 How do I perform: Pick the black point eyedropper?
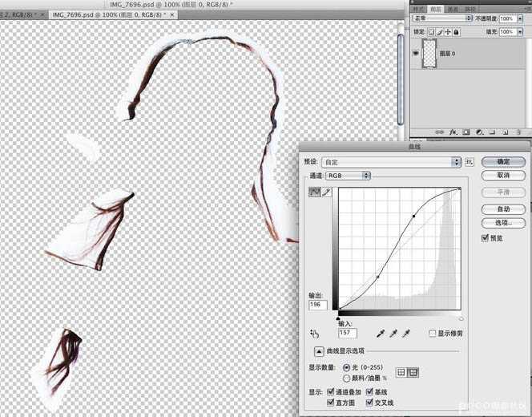coord(381,334)
